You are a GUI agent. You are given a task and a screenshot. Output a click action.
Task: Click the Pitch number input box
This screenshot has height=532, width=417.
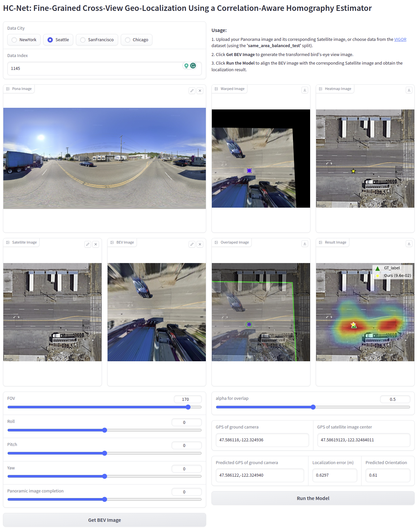187,445
